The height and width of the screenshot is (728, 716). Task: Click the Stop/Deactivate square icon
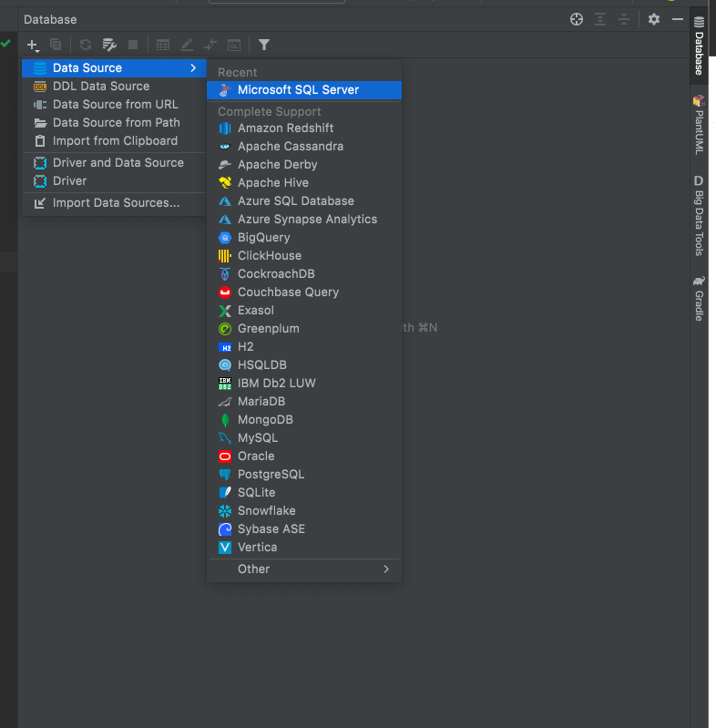point(133,45)
